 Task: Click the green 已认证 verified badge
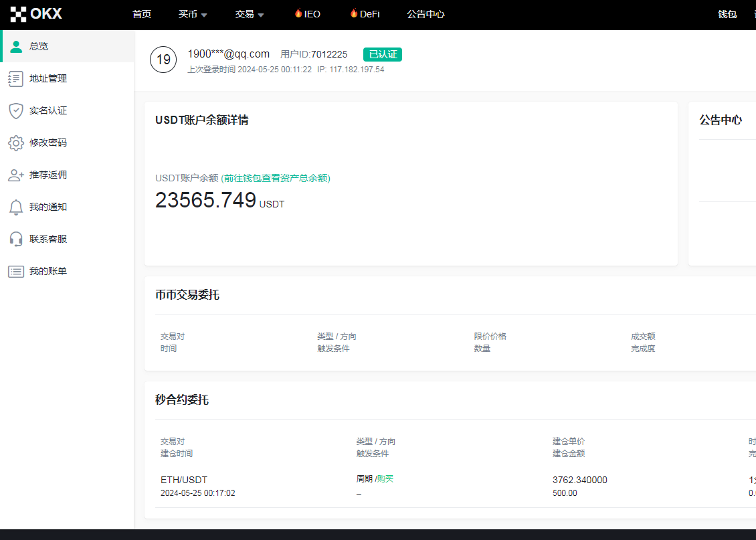[x=383, y=54]
